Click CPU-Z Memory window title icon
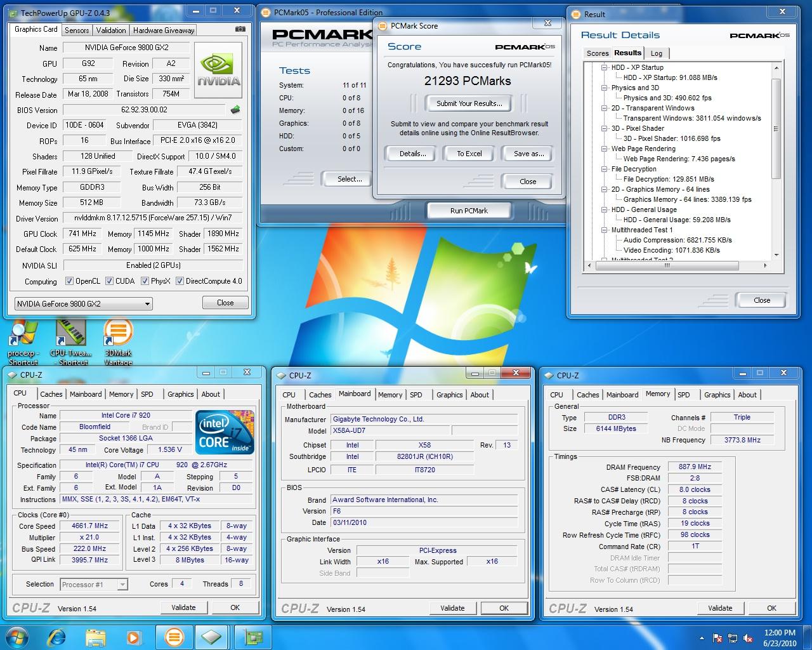The width and height of the screenshot is (812, 650). 549,375
